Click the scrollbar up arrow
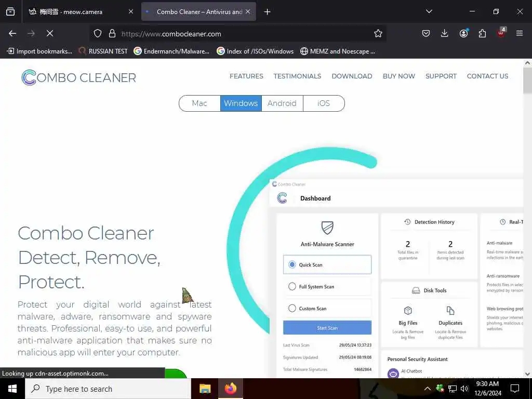 (x=527, y=63)
